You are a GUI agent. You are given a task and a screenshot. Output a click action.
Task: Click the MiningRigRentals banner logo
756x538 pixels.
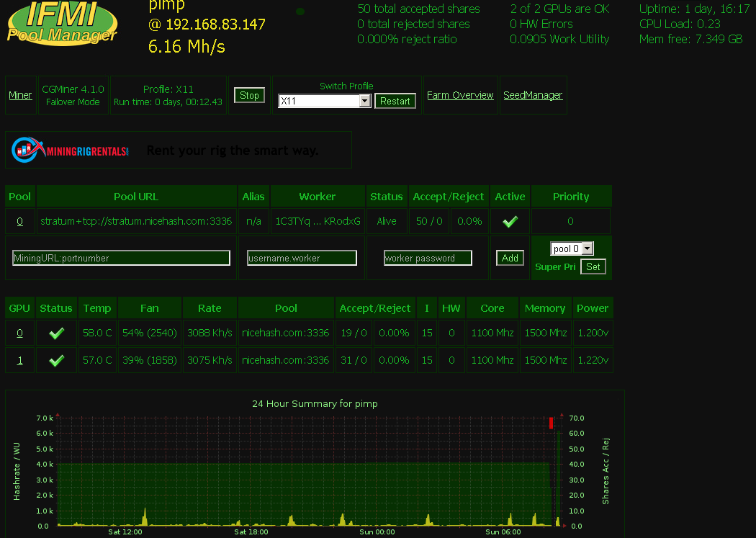(71, 150)
